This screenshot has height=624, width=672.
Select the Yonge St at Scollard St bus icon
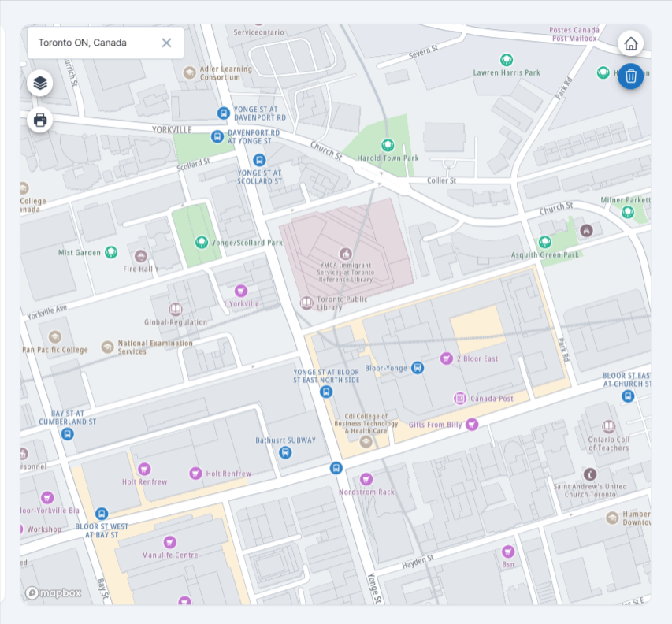tap(259, 160)
